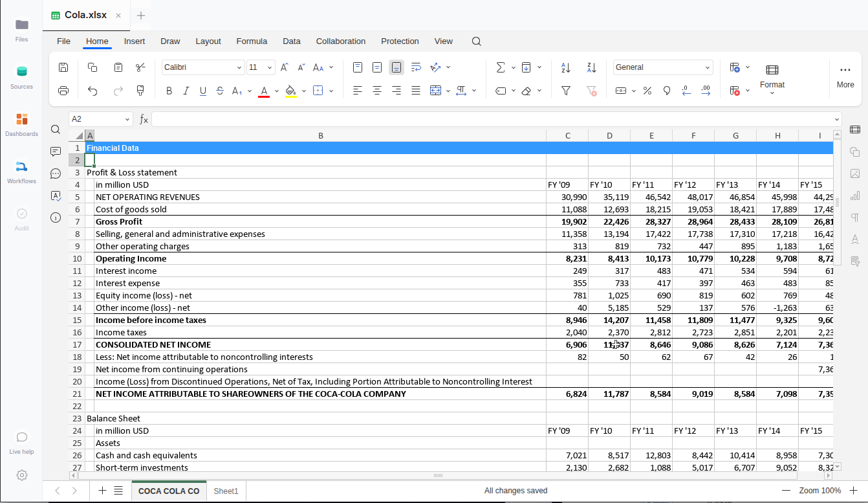Center text horizontally

pos(377,91)
